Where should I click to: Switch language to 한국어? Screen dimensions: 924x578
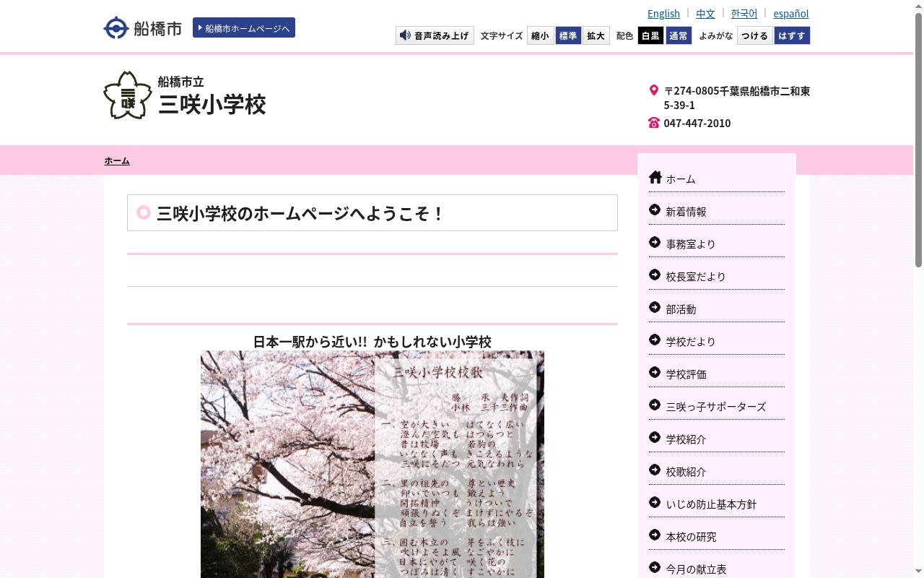point(744,13)
